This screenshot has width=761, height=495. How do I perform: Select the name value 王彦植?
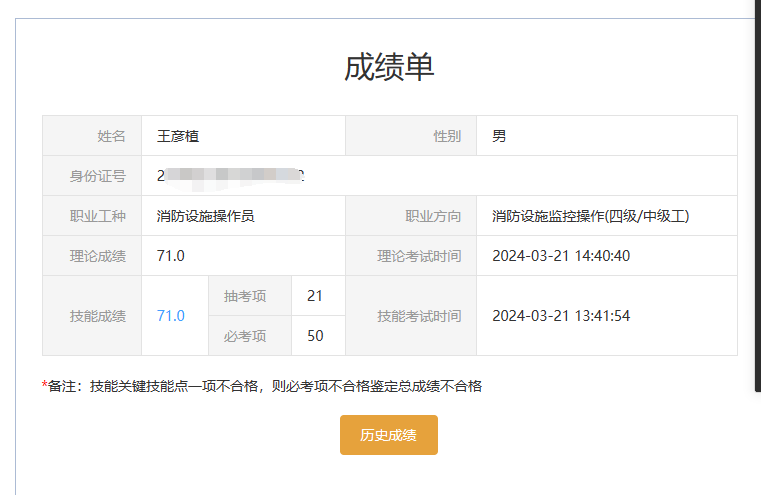click(x=185, y=136)
